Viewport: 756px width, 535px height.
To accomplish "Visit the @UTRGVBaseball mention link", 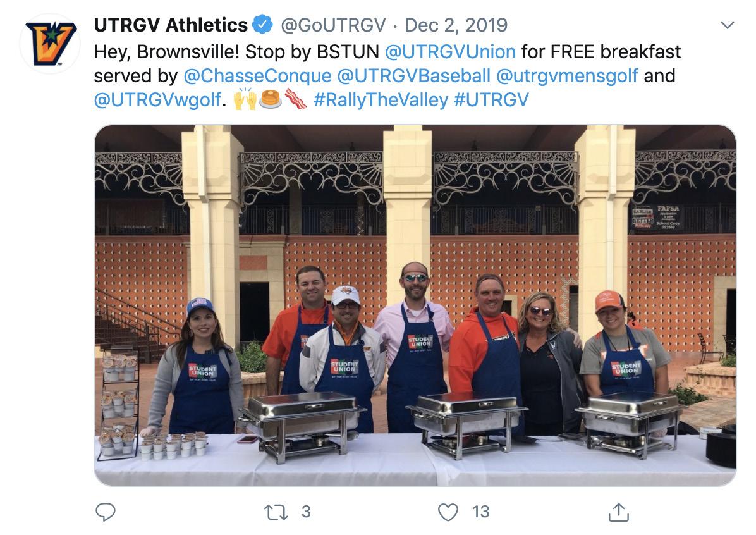I will coord(413,76).
